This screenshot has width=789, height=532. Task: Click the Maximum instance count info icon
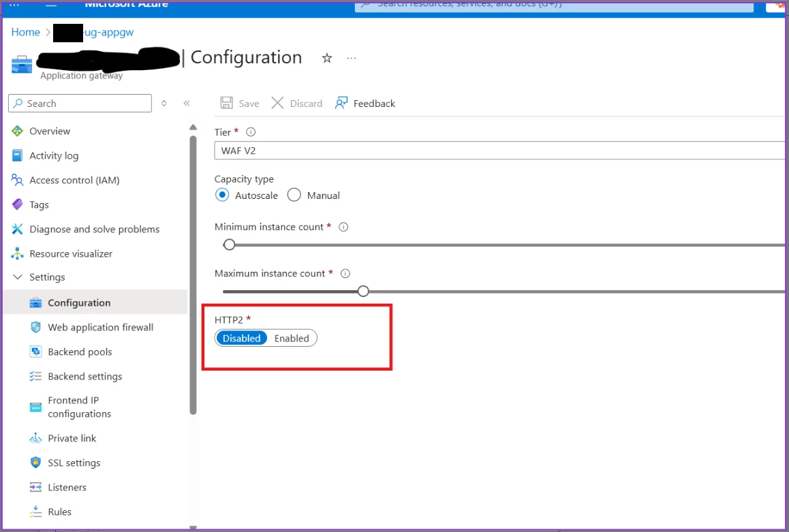[345, 274]
